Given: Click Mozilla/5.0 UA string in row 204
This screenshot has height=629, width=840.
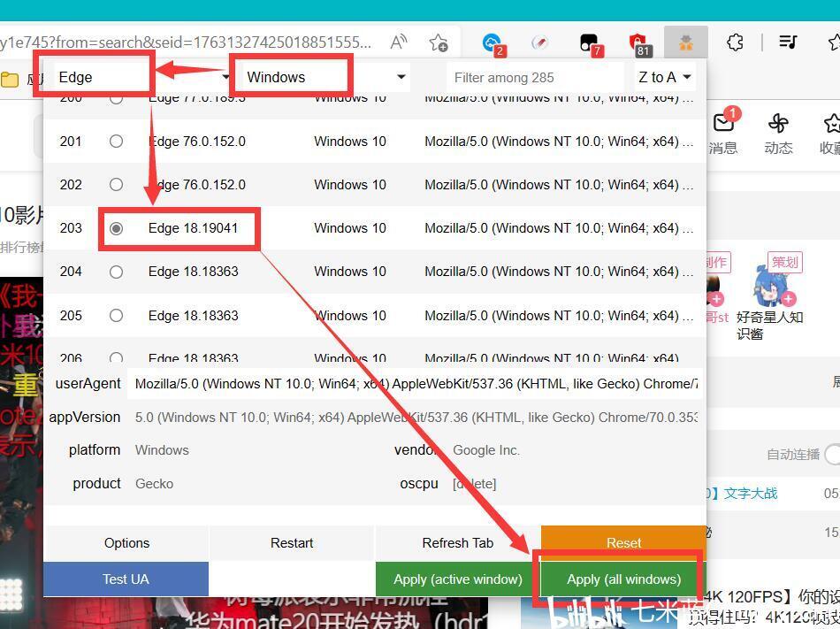Looking at the screenshot, I should (x=559, y=272).
